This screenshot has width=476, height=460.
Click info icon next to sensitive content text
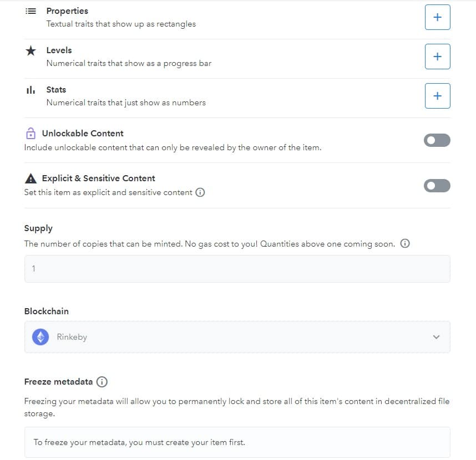tap(200, 193)
